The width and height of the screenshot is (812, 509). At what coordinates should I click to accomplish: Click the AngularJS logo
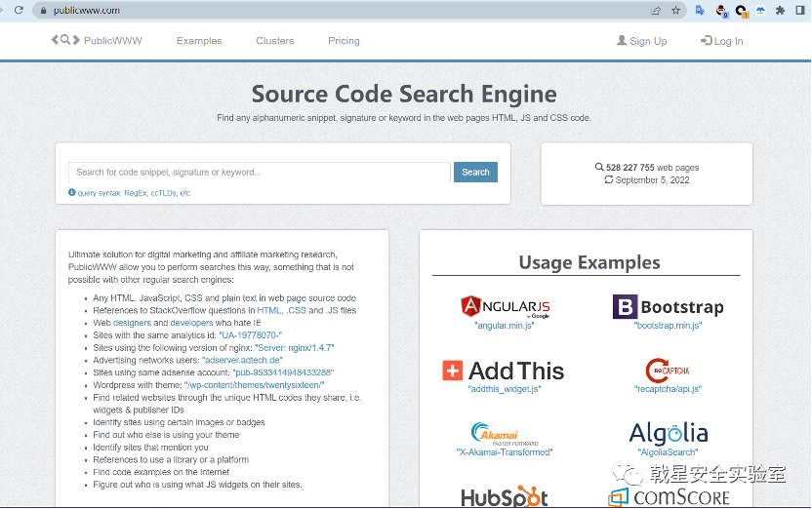coord(505,307)
